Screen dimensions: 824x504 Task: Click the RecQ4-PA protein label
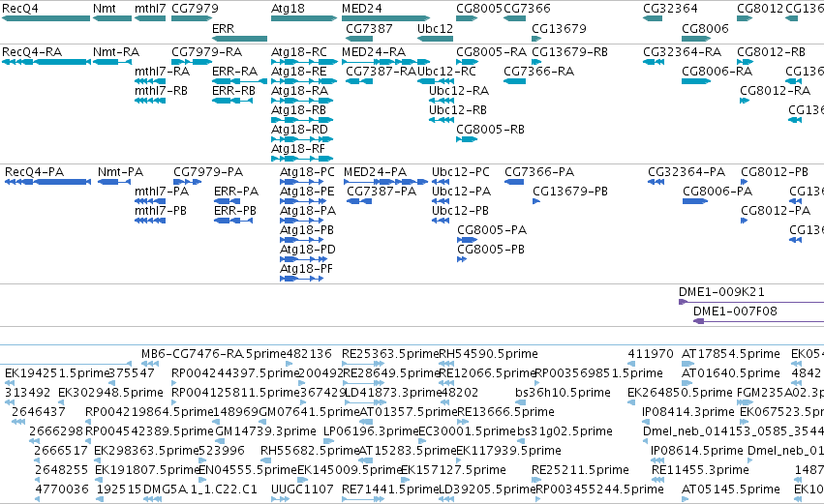click(34, 173)
